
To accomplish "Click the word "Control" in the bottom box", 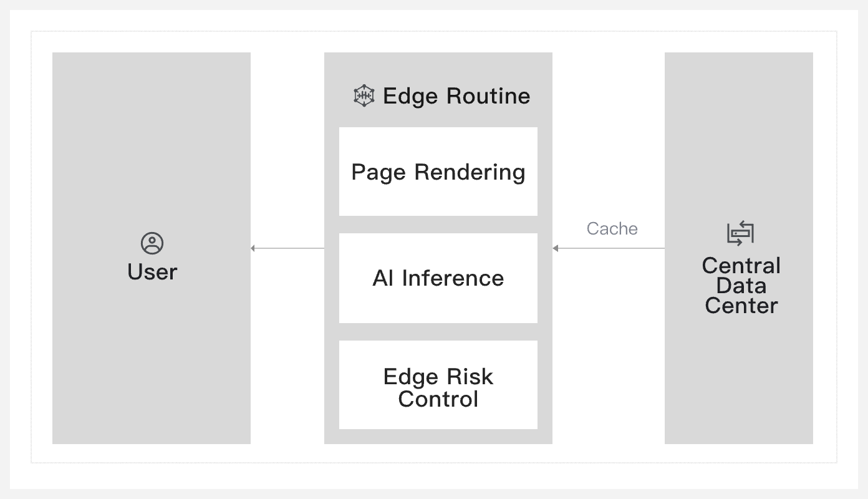I will (438, 399).
